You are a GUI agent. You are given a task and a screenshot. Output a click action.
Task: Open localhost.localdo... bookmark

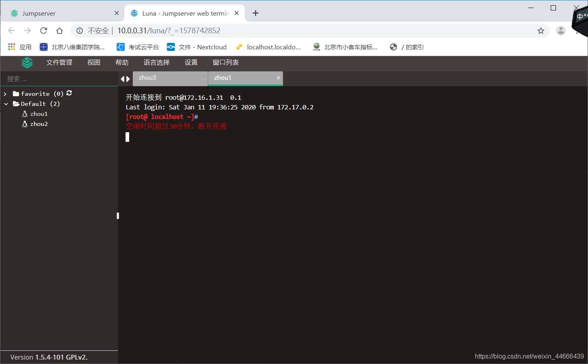point(268,47)
